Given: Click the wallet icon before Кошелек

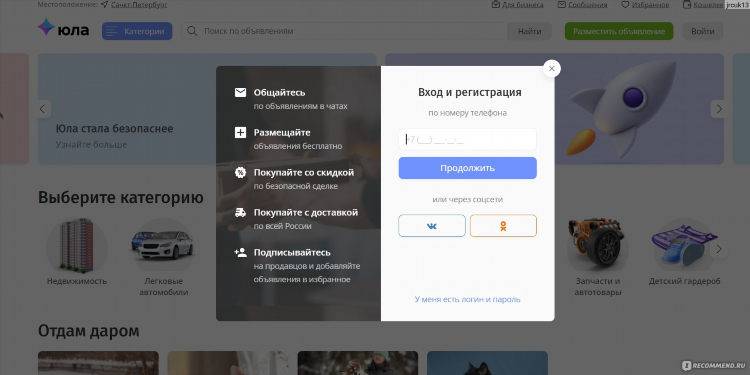Looking at the screenshot, I should click(x=687, y=5).
